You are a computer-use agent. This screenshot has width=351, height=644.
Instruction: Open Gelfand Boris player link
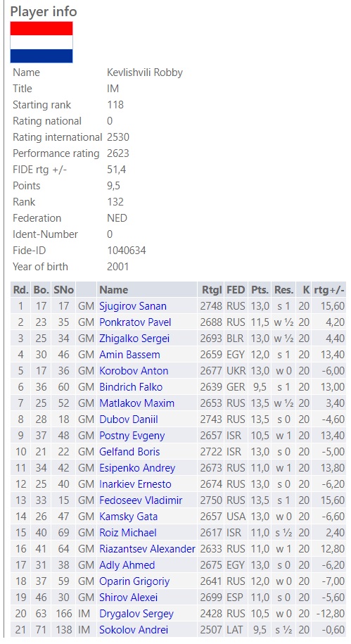pyautogui.click(x=129, y=452)
